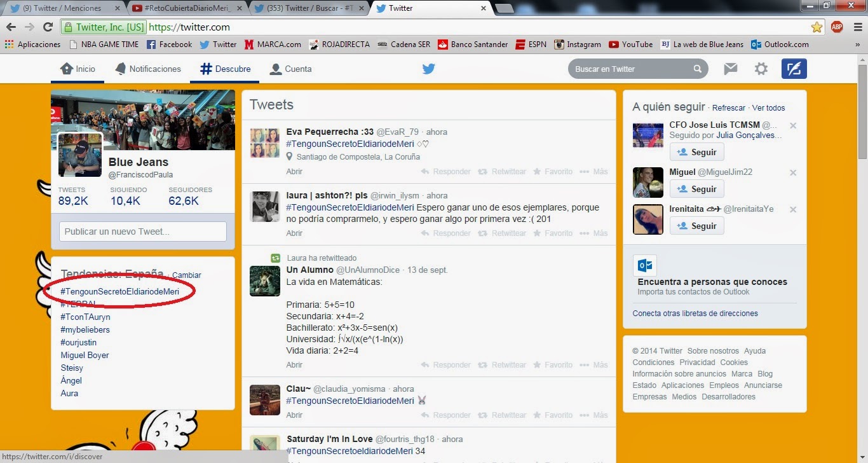Click the Twitter bird logo in header

click(429, 69)
